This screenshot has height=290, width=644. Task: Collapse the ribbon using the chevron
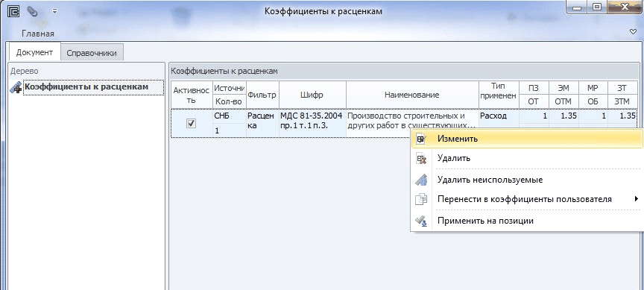click(x=633, y=32)
